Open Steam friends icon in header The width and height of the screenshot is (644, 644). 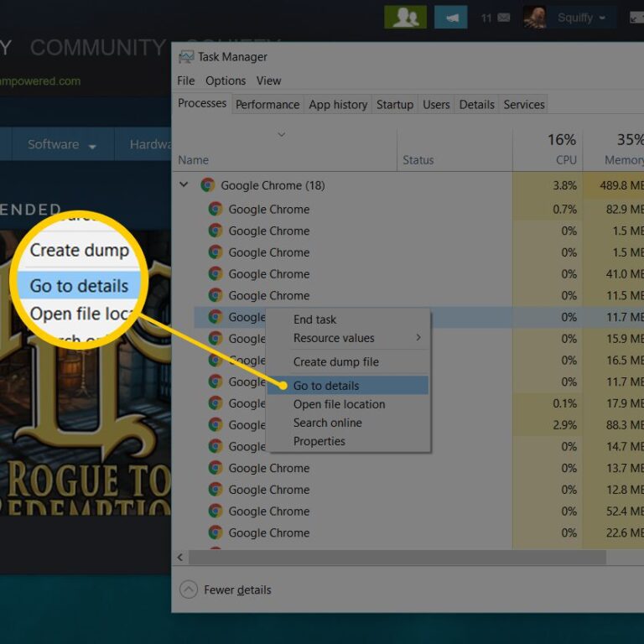tap(405, 18)
